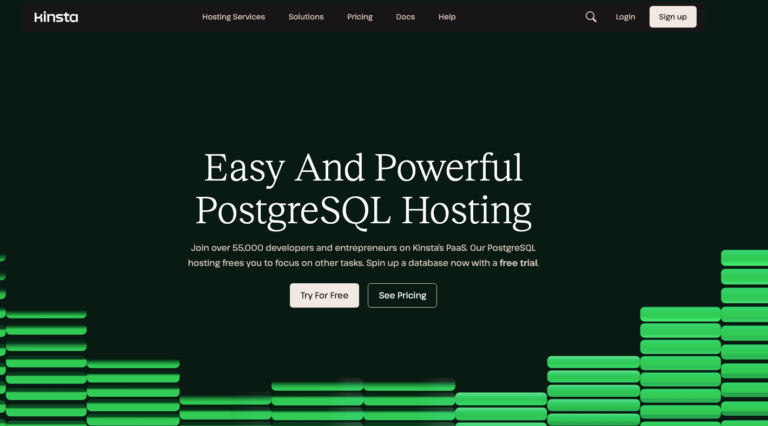
Task: Expand the Help menu item
Action: click(x=447, y=17)
